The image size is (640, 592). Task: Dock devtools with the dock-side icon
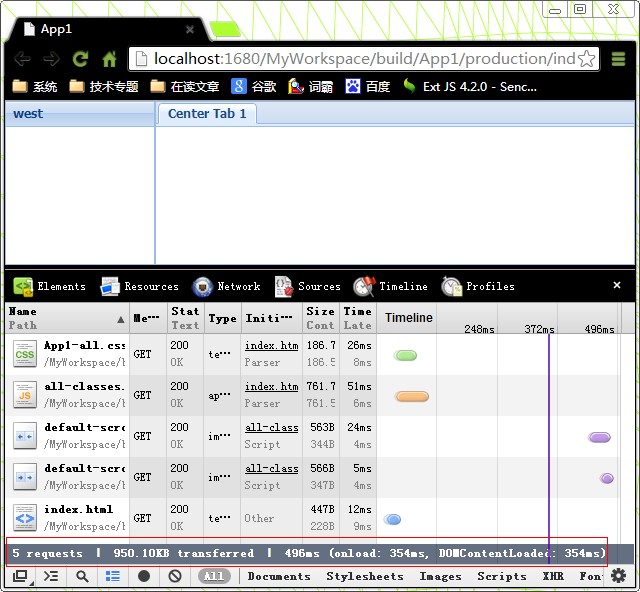click(20, 576)
